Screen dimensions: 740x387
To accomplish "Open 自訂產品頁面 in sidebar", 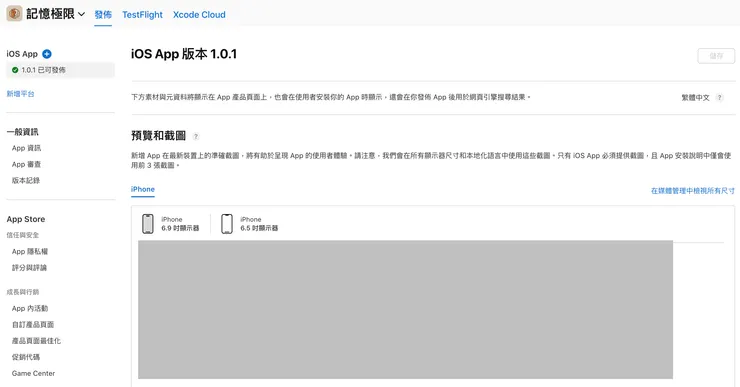I will pos(33,325).
